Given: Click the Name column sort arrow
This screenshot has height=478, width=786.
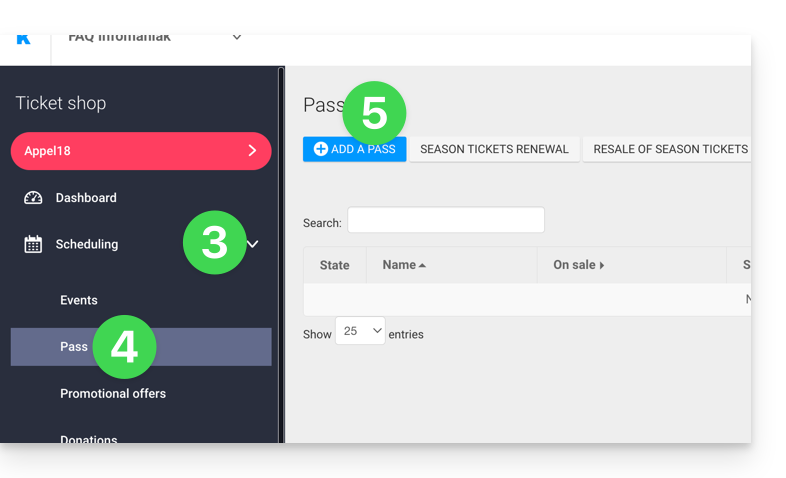Looking at the screenshot, I should (422, 265).
